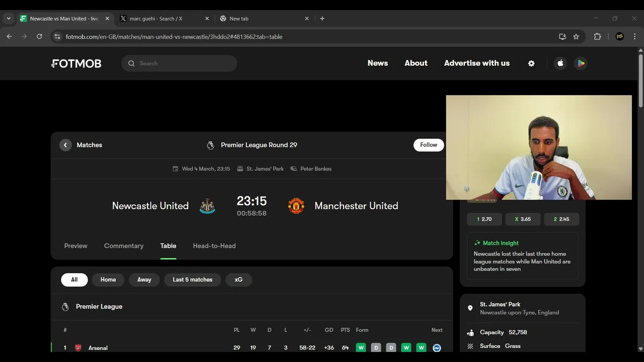Click the PTS column header

pyautogui.click(x=345, y=330)
